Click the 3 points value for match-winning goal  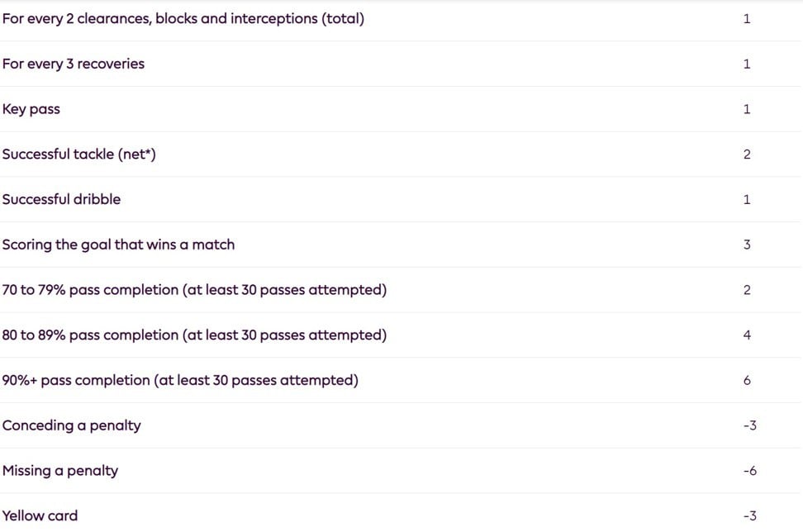[x=747, y=245]
